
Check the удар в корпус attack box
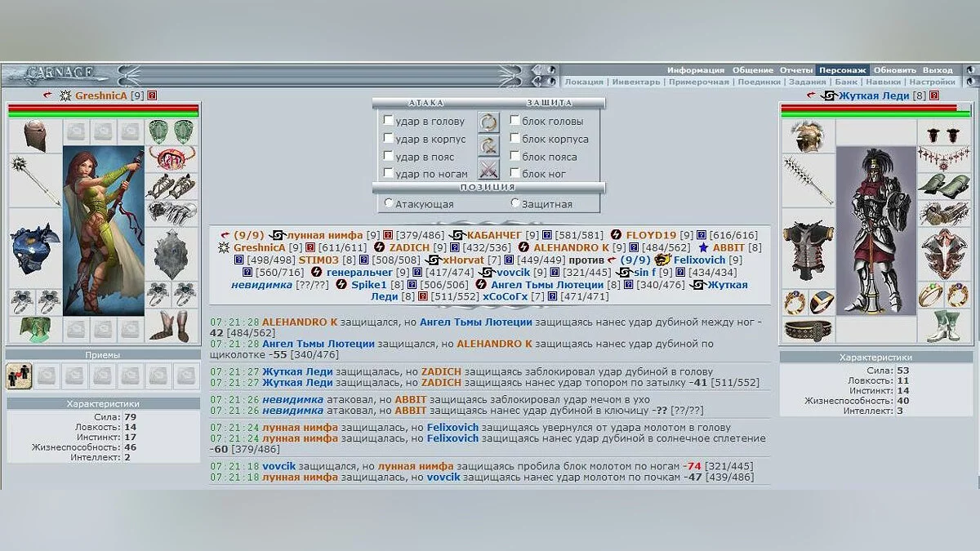click(389, 139)
